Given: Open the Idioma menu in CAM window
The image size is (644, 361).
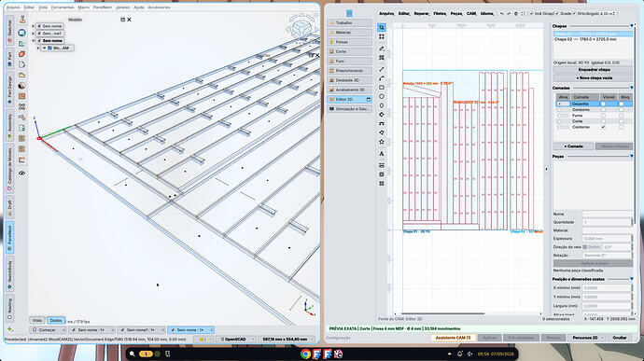Looking at the screenshot, I should click(486, 14).
